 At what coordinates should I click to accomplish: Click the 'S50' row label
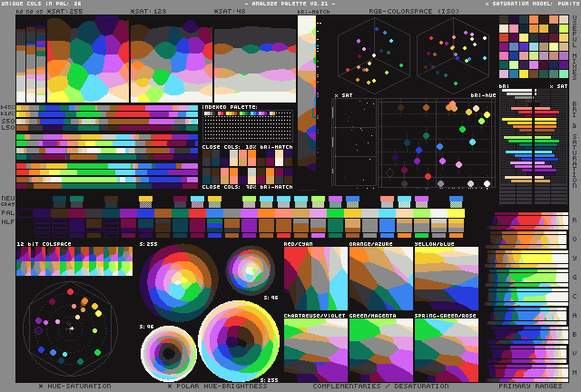click(8, 122)
